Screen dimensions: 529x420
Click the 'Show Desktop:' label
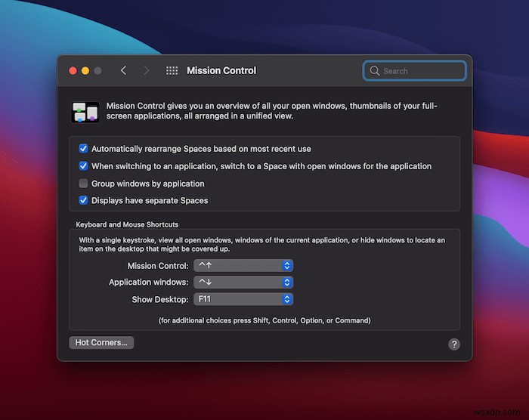tap(160, 299)
